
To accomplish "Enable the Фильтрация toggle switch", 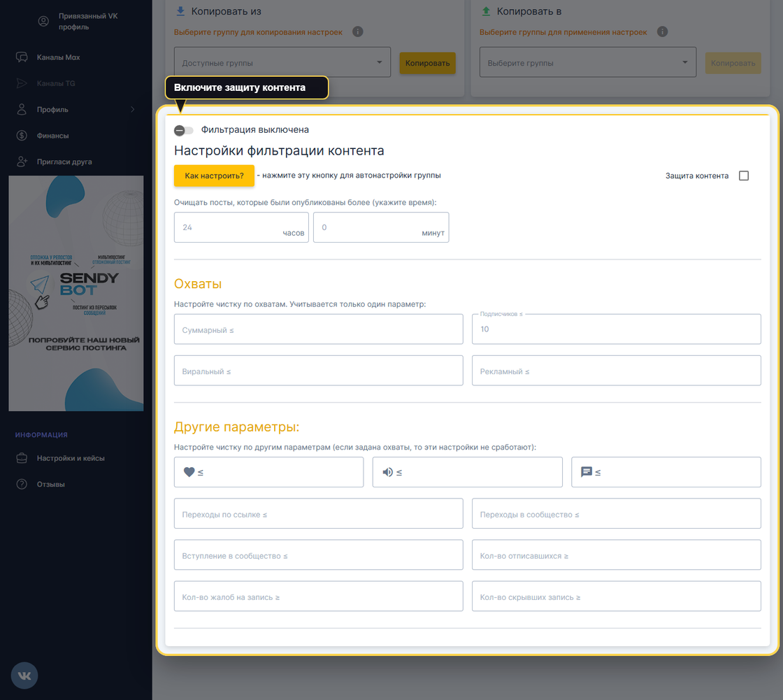I will pos(183,130).
